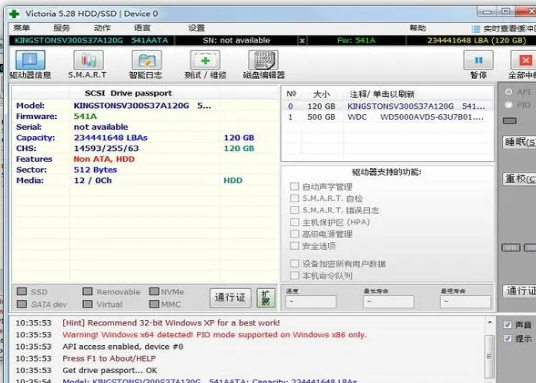536x383 pixels.
Task: Click the 暂停 pause icon button
Action: pos(478,60)
